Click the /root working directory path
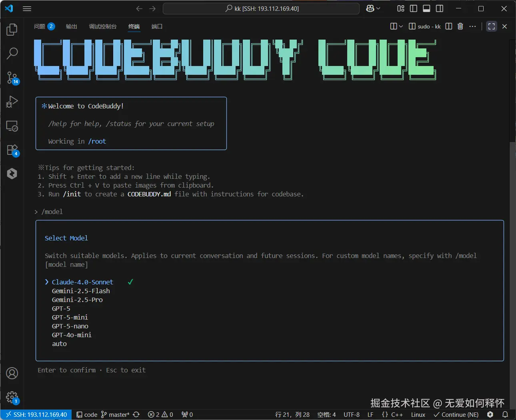 tap(97, 141)
